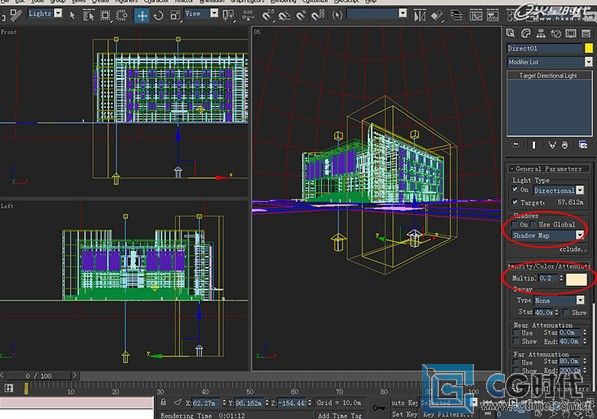This screenshot has width=597, height=419.
Task: Click the Make Unique icon
Action: click(x=552, y=145)
